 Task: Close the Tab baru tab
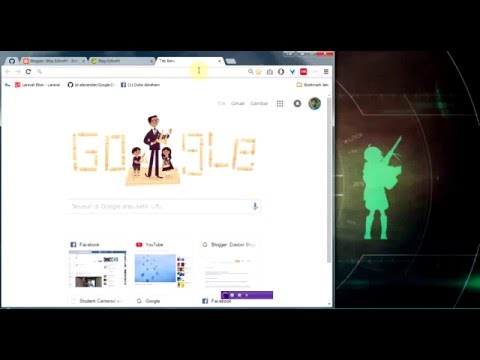click(219, 61)
